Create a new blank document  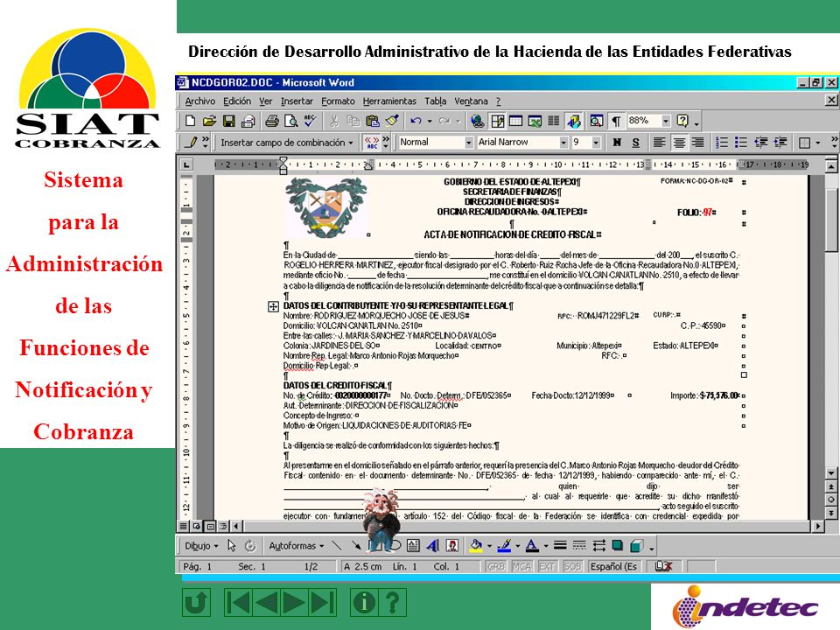(x=190, y=121)
